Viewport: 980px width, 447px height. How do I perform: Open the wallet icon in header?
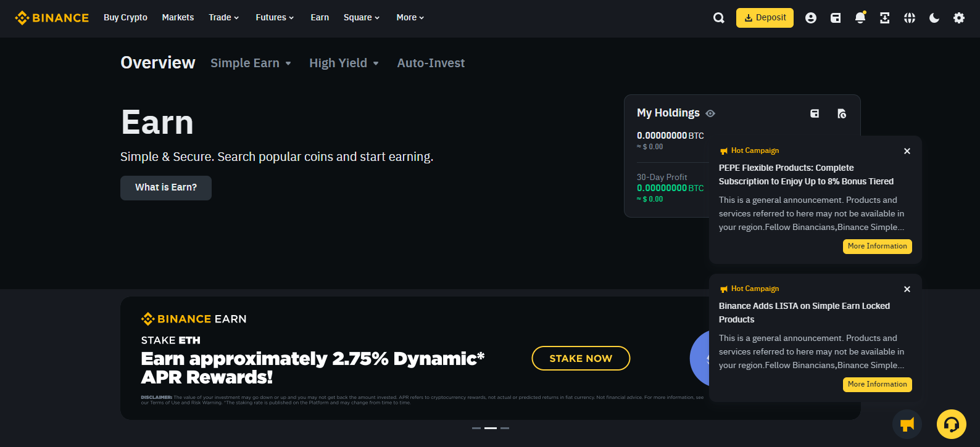[836, 18]
